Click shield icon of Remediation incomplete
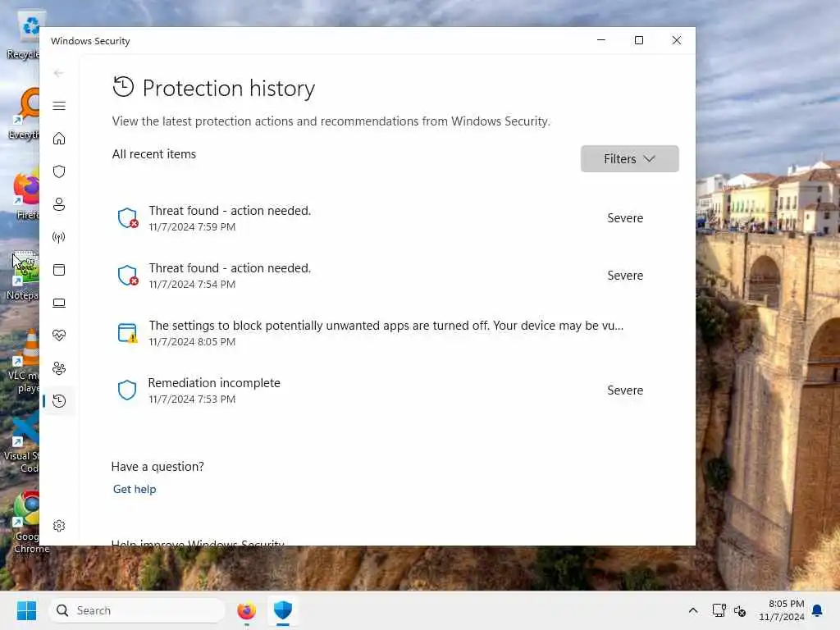 click(127, 390)
